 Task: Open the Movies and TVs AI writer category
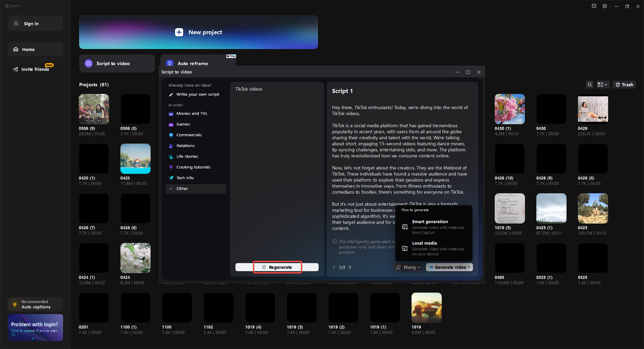[192, 113]
